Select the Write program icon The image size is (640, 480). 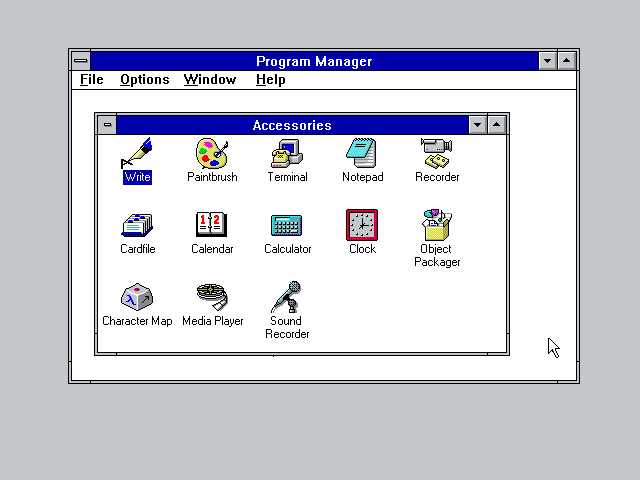(137, 154)
